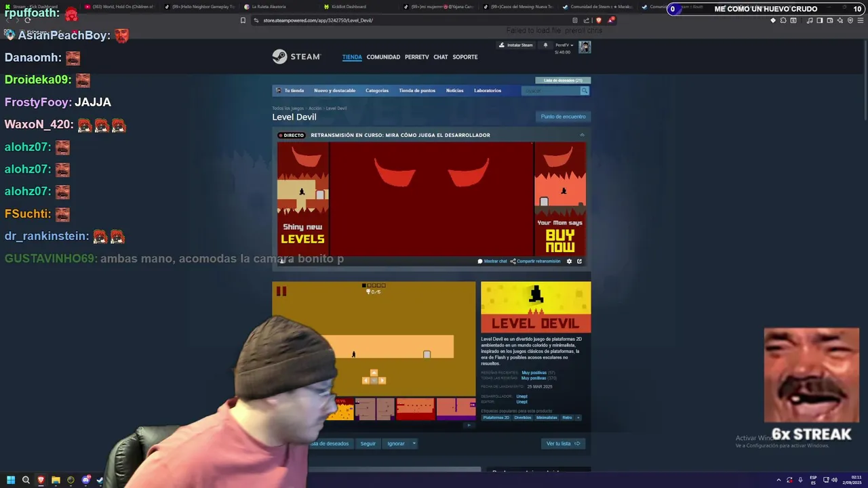Open the Windows Start button
Viewport: 868px width, 488px height.
pyautogui.click(x=11, y=480)
